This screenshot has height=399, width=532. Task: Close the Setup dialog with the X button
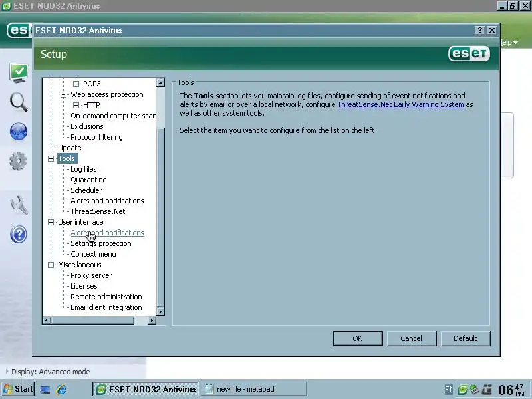(491, 30)
